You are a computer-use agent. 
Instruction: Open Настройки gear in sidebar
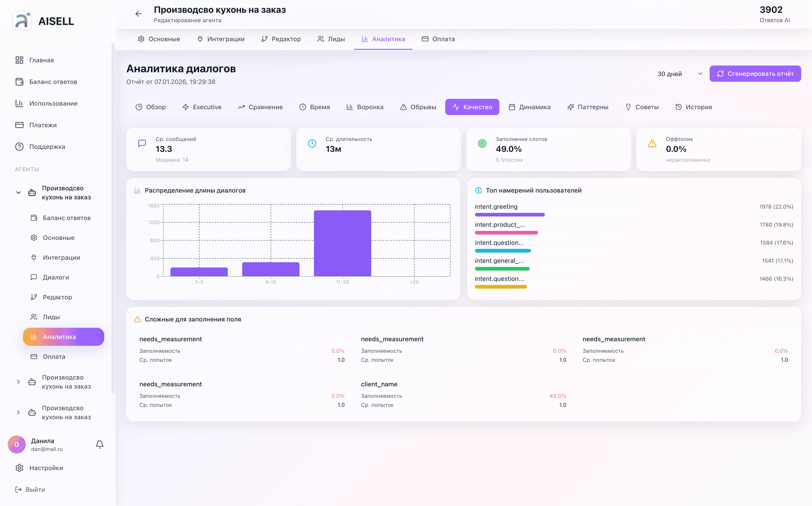(x=19, y=468)
